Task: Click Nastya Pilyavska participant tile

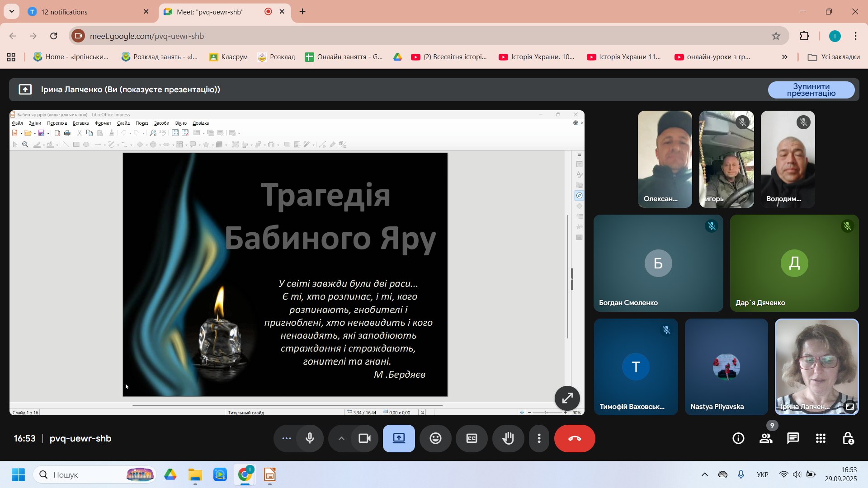Action: [726, 367]
